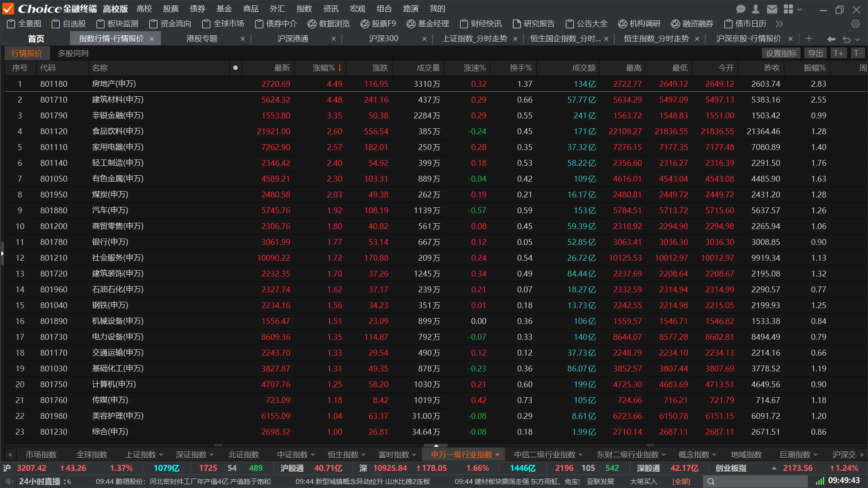The height and width of the screenshot is (488, 868).
Task: Open 数据浏览 from the shortcut toolbar
Action: (329, 24)
